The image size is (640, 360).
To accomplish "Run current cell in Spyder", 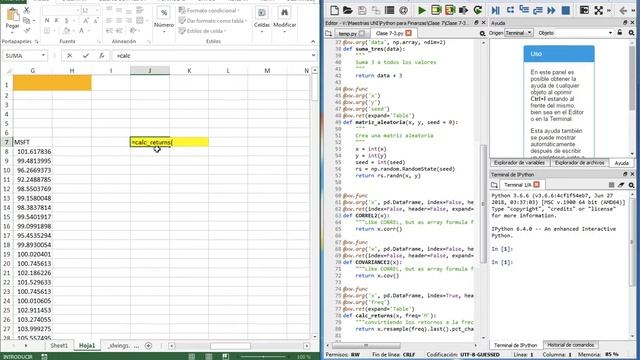I will tap(436, 10).
